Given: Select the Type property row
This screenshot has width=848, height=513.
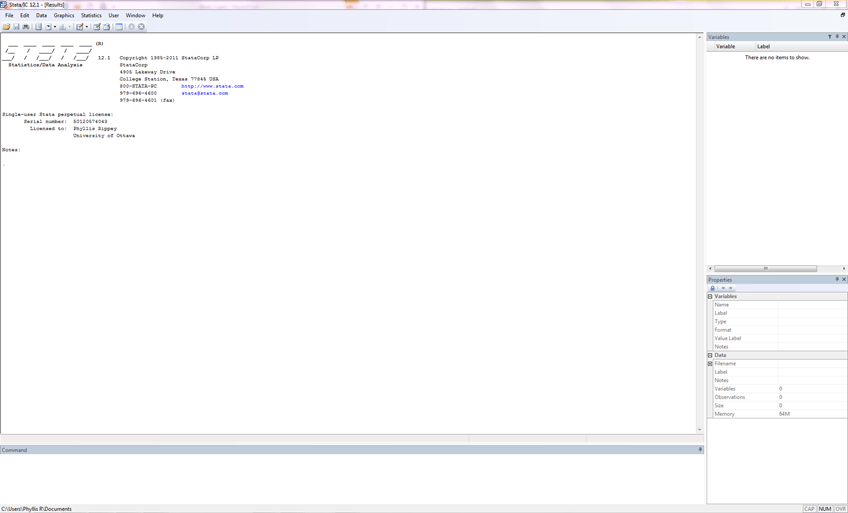Looking at the screenshot, I should [x=779, y=322].
